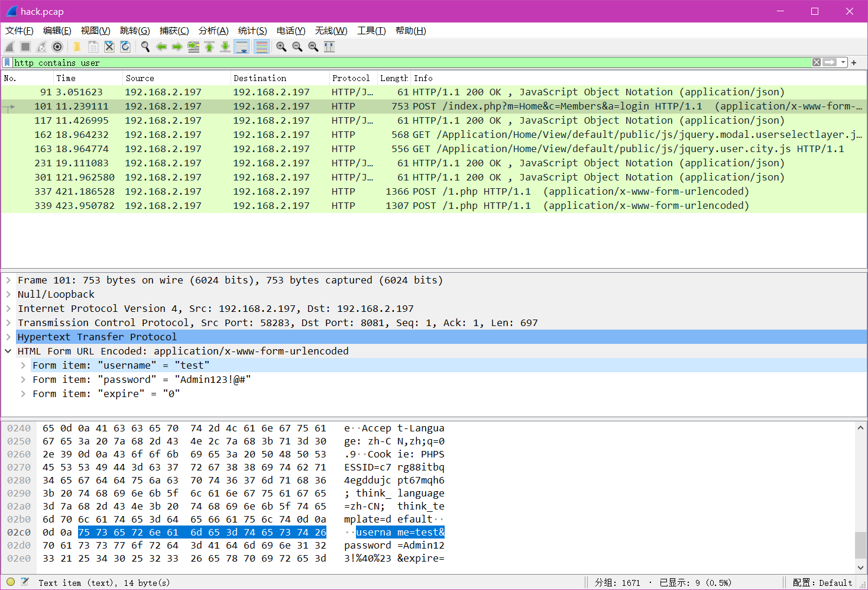Image resolution: width=868 pixels, height=590 pixels.
Task: Open the 视图(V) menu
Action: click(96, 31)
